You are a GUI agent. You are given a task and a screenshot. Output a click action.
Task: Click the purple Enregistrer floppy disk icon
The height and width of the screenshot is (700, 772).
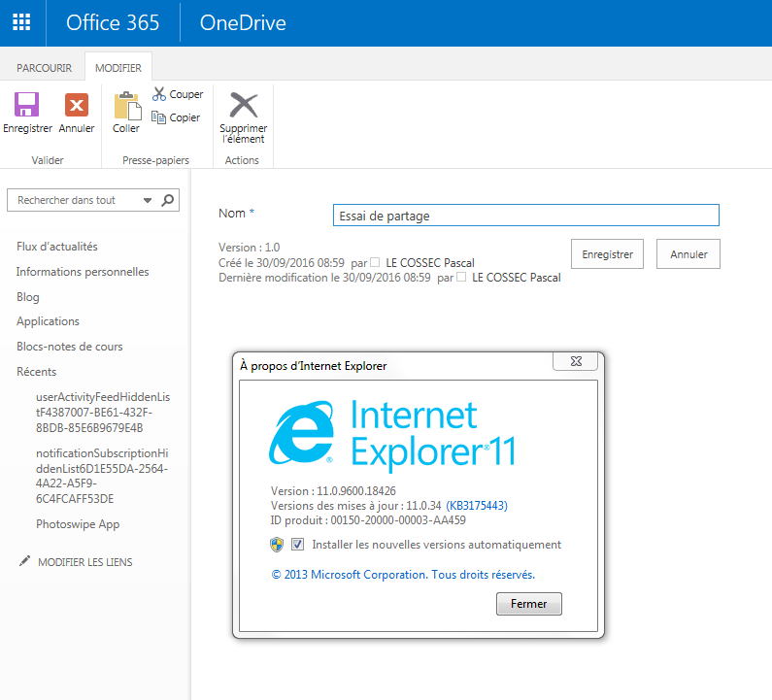pos(26,105)
